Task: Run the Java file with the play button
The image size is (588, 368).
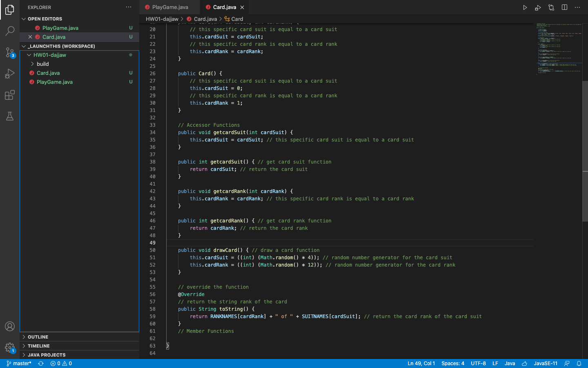Action: [x=525, y=7]
